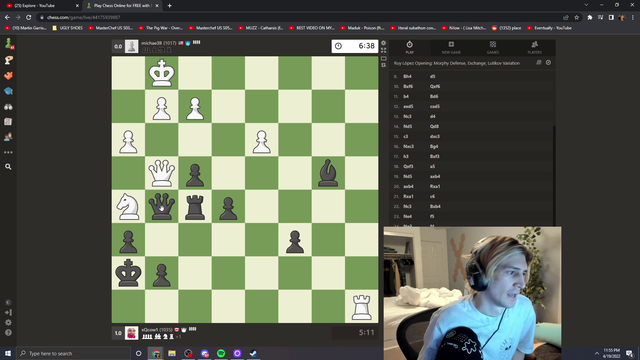Click the black queen on the board
Image resolution: width=640 pixels, height=360 pixels.
pos(162,207)
